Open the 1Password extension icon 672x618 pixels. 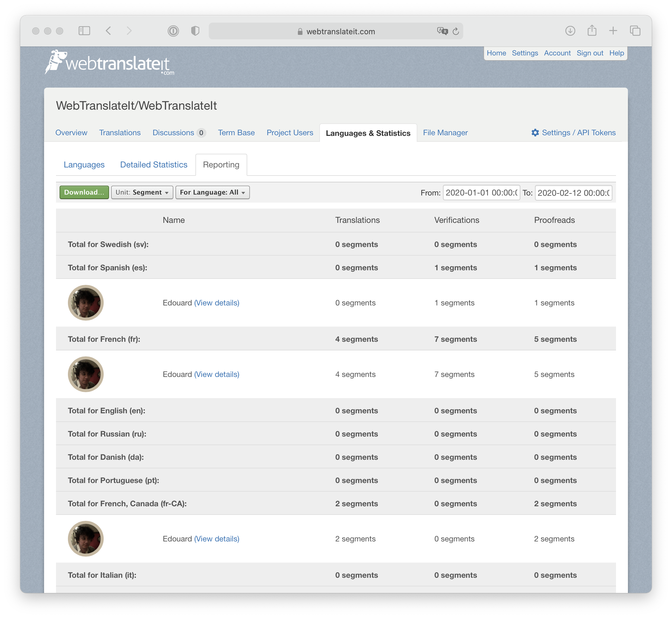point(173,31)
